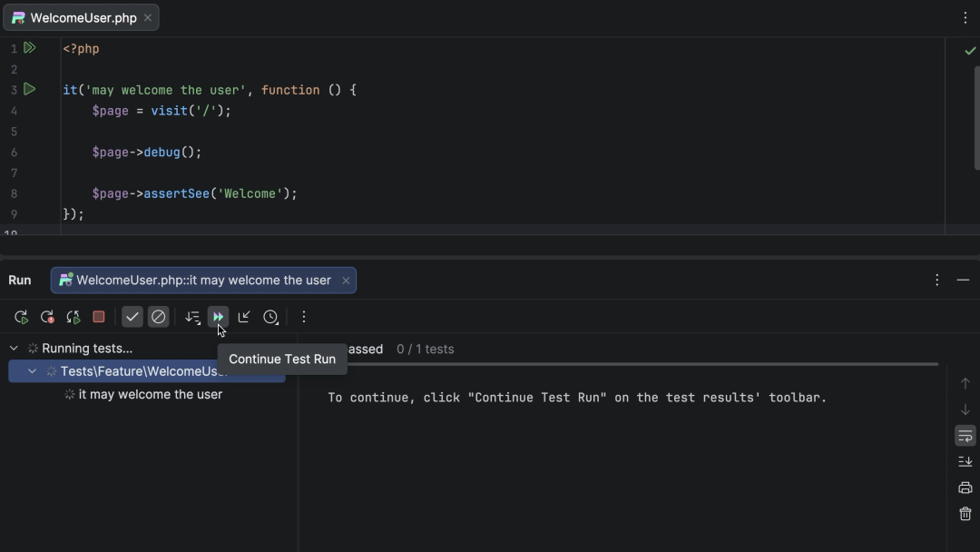Image resolution: width=980 pixels, height=552 pixels.
Task: Toggle Soft-Wrap in the console output
Action: click(x=965, y=436)
